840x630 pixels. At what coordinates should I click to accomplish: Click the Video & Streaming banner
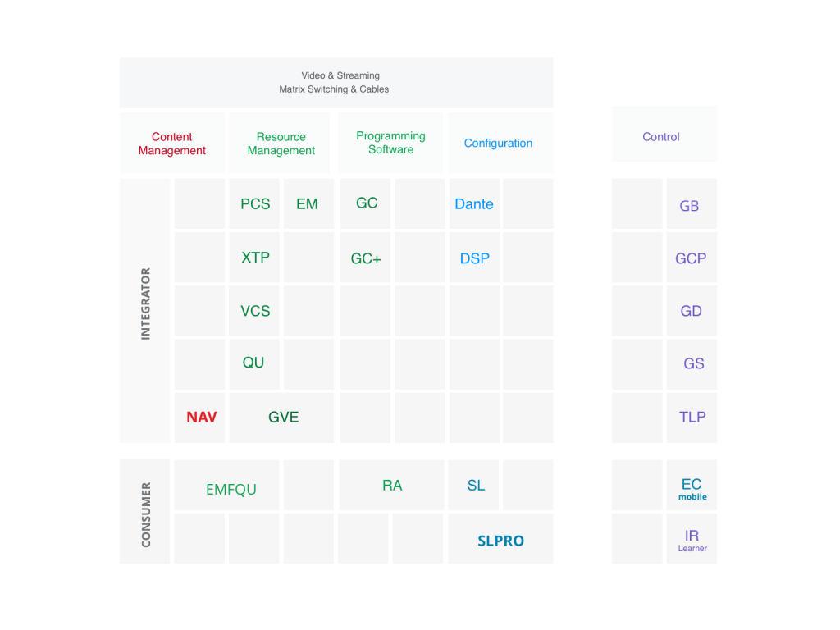335,82
